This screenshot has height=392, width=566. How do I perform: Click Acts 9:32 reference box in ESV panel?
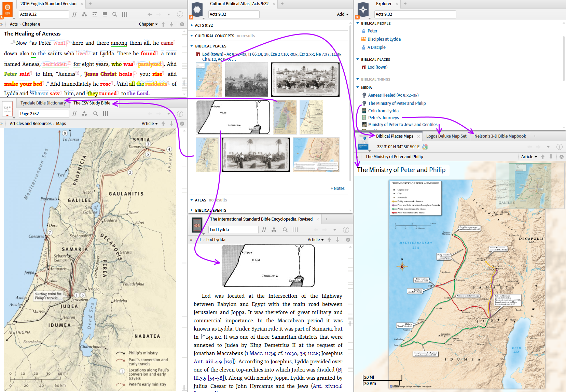point(44,14)
